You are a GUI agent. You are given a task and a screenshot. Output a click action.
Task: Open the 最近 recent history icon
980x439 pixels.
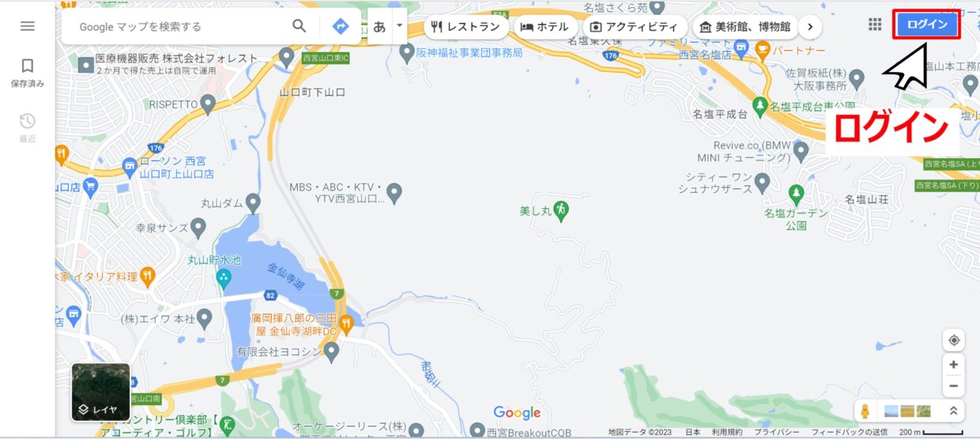pyautogui.click(x=27, y=127)
